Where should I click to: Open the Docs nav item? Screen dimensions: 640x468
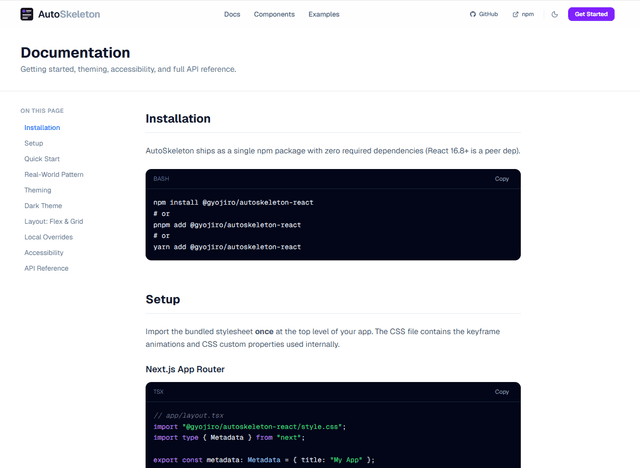click(232, 14)
